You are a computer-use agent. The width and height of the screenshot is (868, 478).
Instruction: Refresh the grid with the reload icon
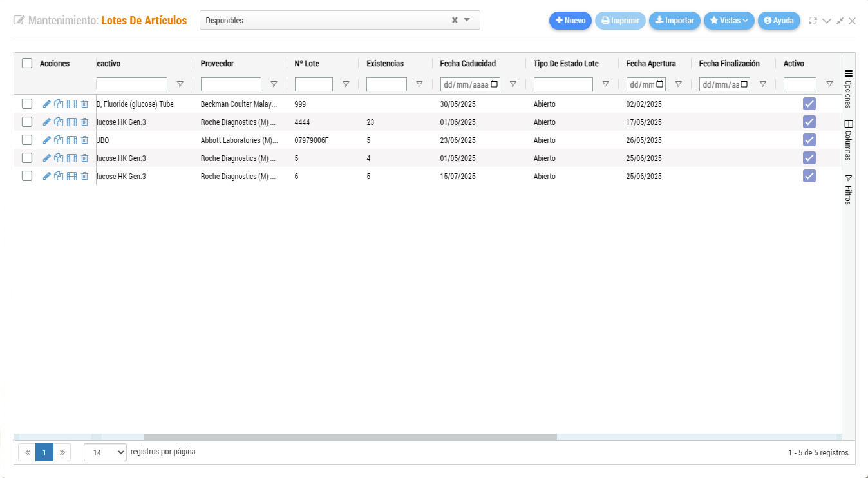pos(813,21)
